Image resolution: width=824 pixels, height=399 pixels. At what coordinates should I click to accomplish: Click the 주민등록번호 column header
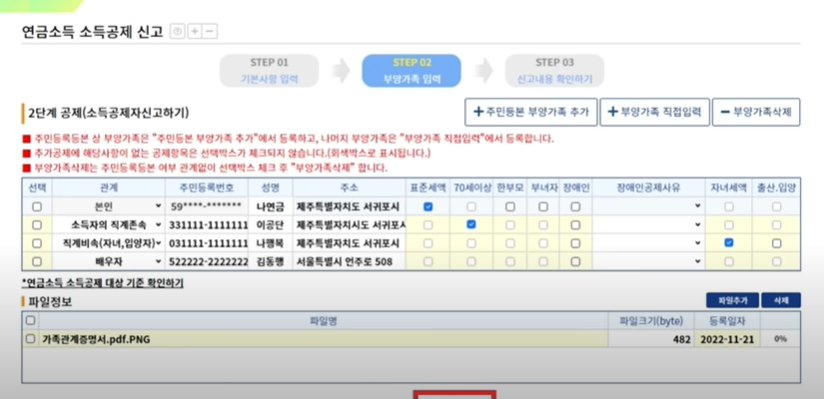point(207,188)
